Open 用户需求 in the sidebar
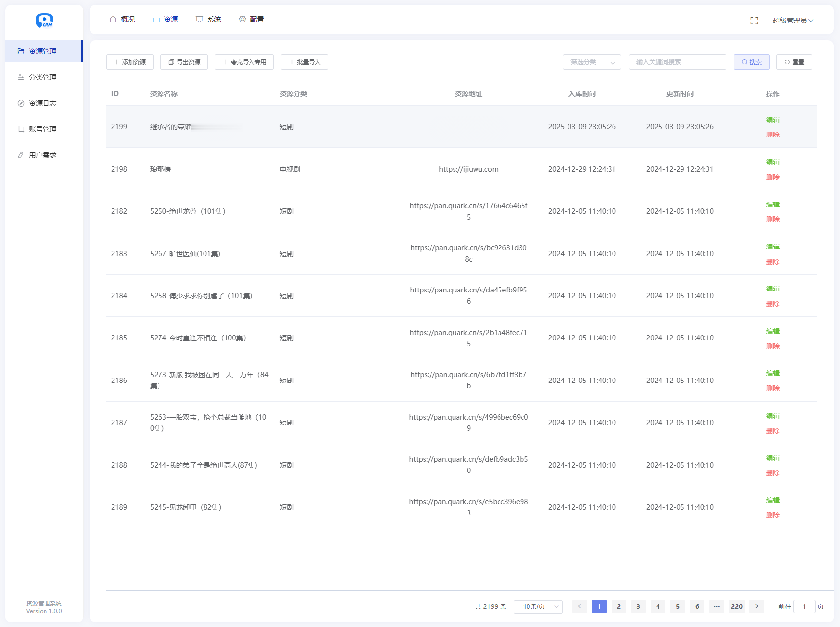The height and width of the screenshot is (627, 840). pyautogui.click(x=43, y=155)
